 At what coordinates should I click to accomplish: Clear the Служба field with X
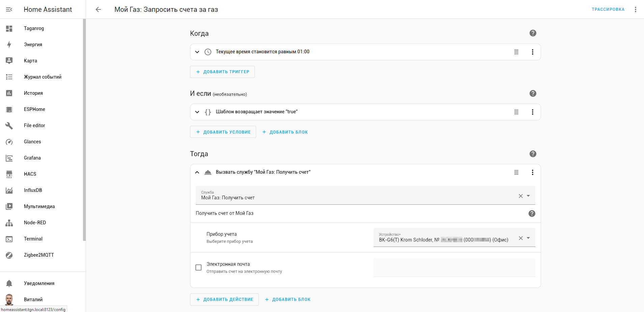click(521, 196)
